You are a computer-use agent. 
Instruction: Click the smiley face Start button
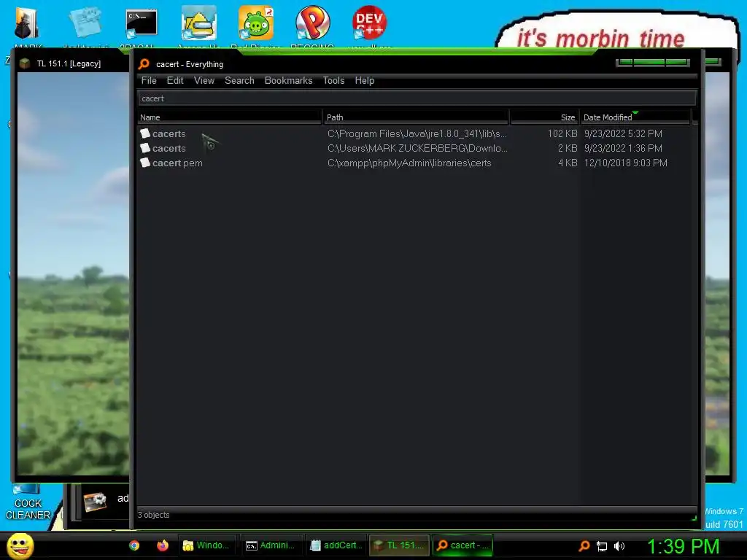[x=20, y=545]
